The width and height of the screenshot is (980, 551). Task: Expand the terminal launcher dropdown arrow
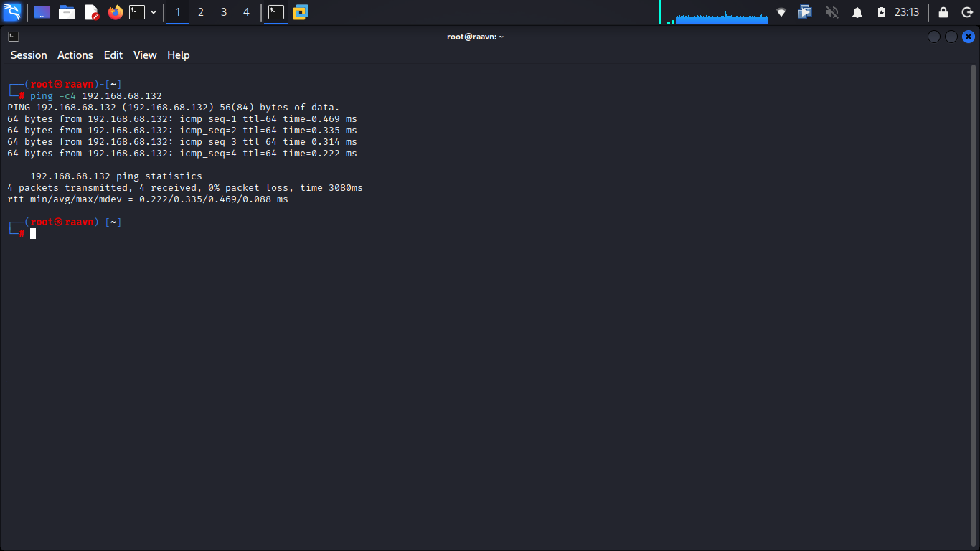[154, 12]
